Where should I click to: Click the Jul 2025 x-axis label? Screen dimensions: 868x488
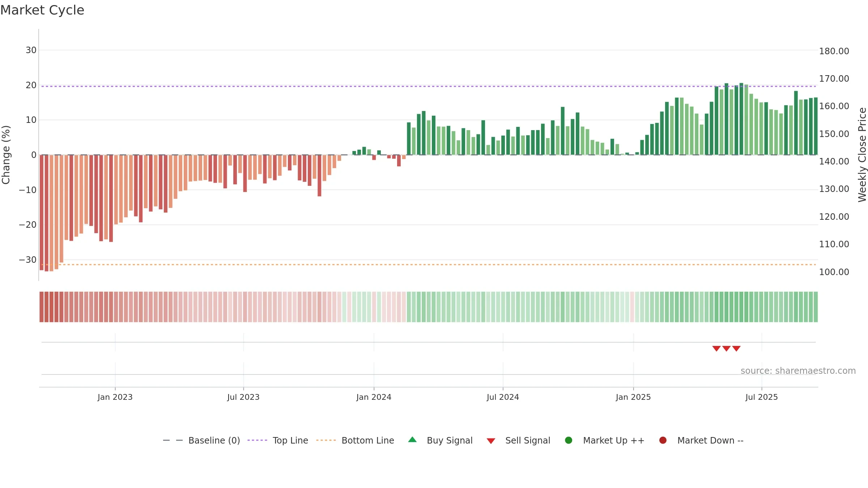tap(762, 397)
